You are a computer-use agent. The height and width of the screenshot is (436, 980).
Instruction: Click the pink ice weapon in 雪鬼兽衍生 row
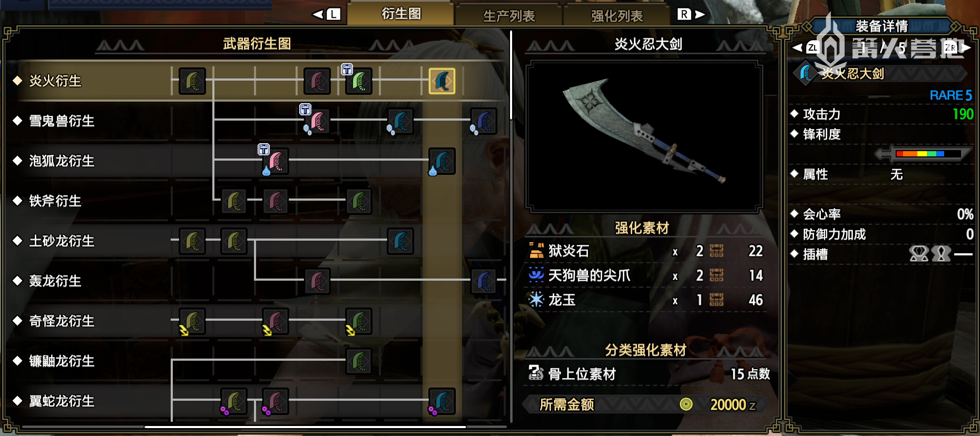coord(317,121)
